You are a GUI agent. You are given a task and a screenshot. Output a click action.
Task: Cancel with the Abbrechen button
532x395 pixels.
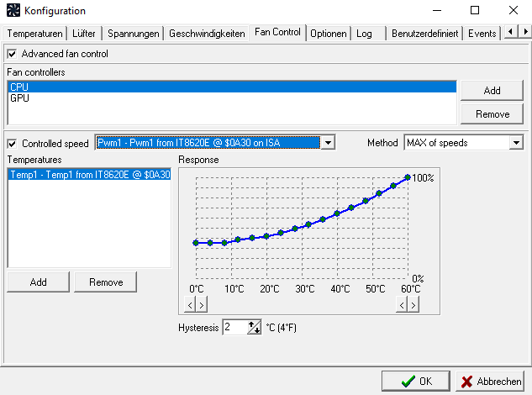coord(490,381)
